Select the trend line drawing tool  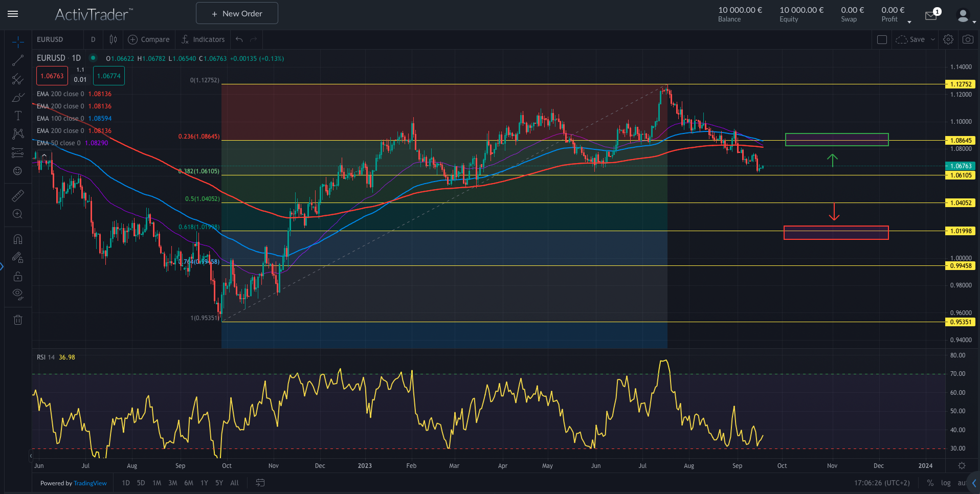(18, 60)
